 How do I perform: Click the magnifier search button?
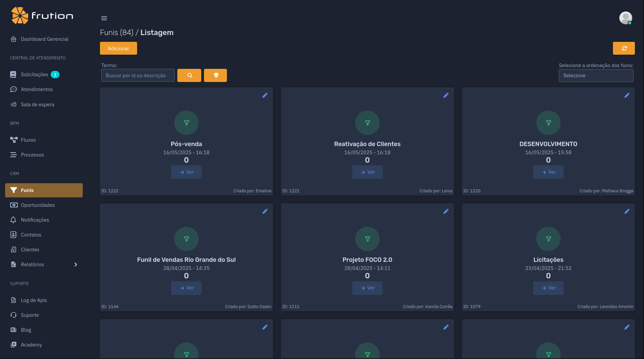(189, 75)
